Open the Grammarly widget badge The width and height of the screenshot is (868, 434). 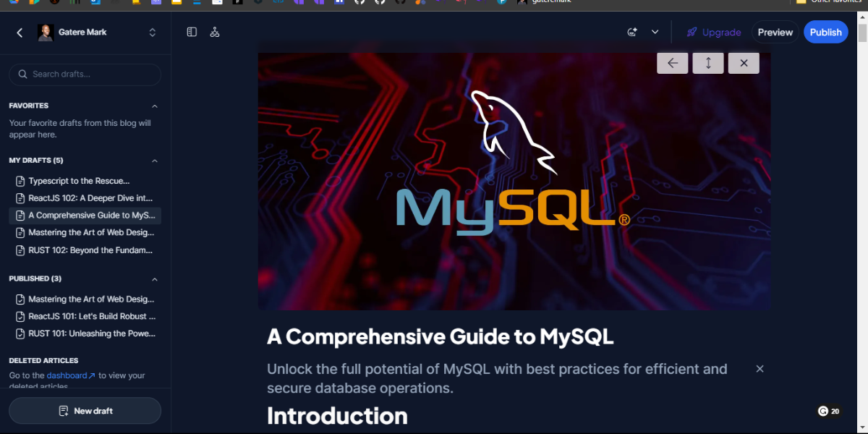829,411
